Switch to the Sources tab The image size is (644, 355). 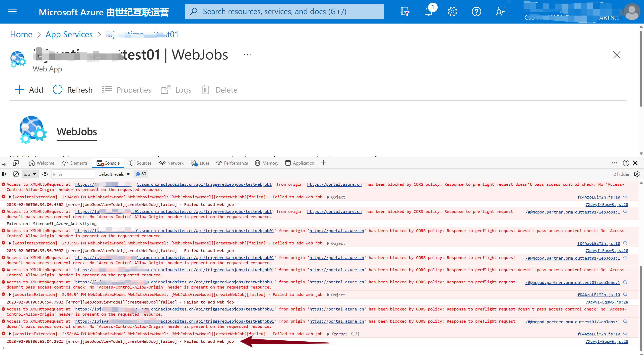(x=140, y=163)
